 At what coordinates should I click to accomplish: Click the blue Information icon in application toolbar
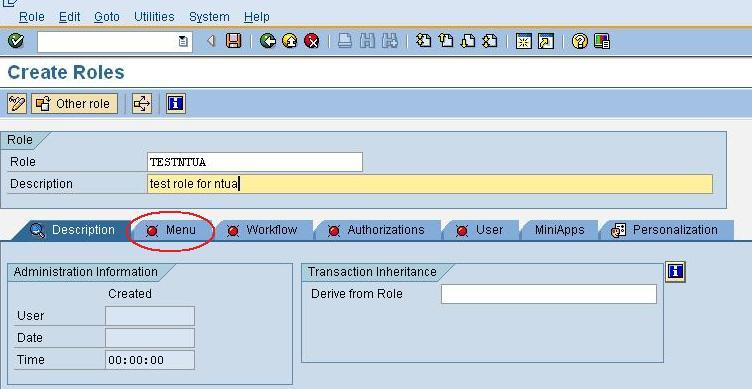click(x=176, y=104)
